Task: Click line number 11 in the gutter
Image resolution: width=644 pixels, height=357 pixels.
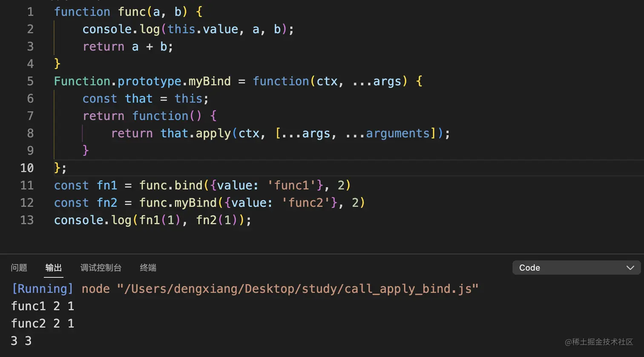Action: click(27, 186)
